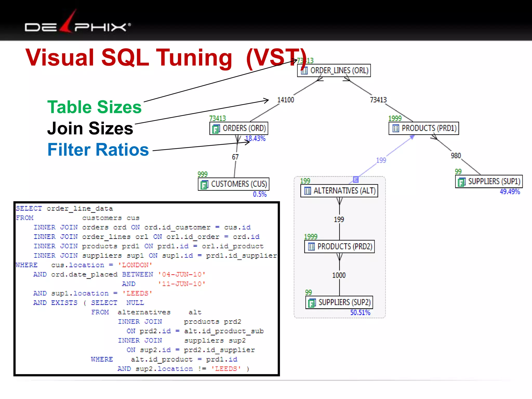Select the SUPPLIERS (SUP1) node label
The height and width of the screenshot is (399, 532).
click(494, 181)
